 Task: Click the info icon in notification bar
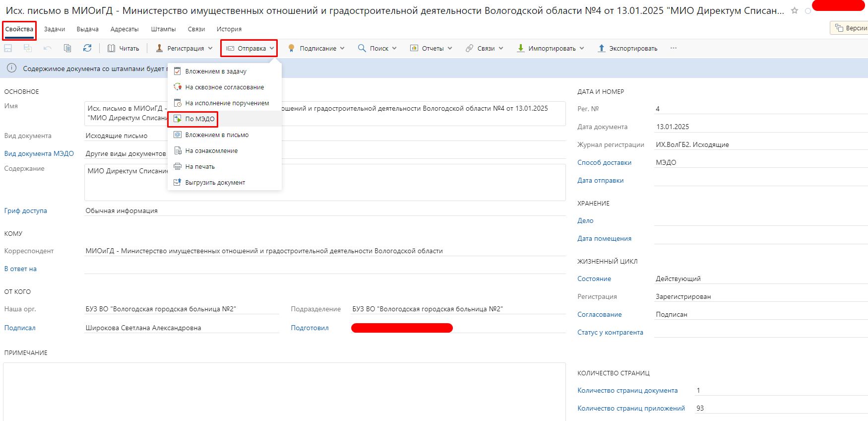[11, 69]
